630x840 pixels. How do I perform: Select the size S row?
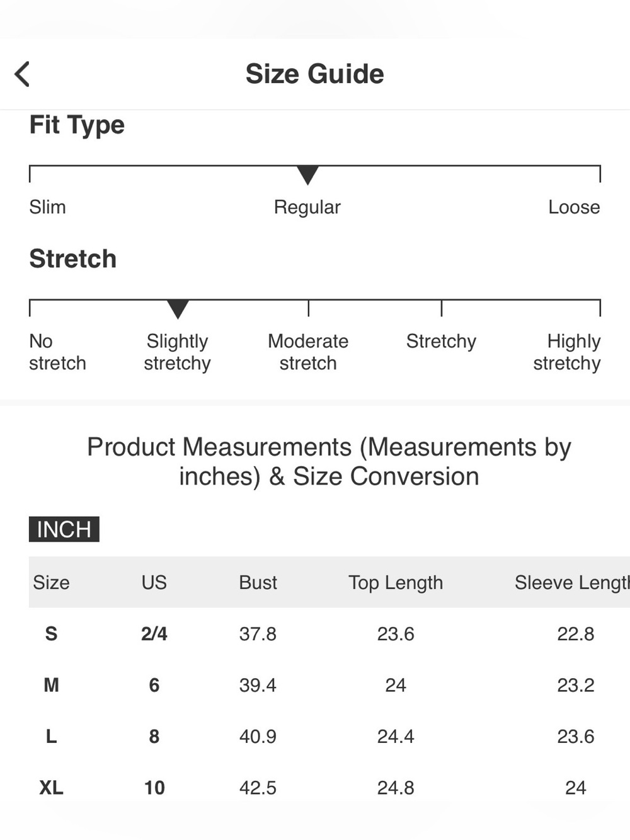tap(329, 633)
